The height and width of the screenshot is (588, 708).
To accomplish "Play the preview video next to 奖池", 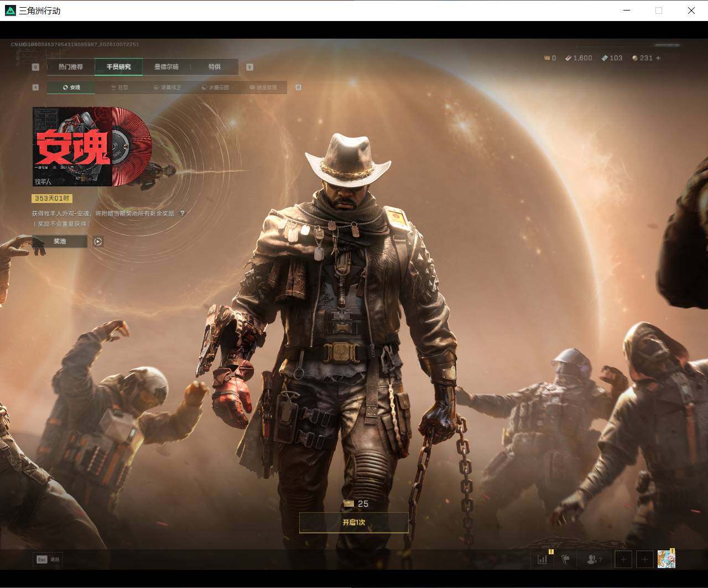I will 98,241.
